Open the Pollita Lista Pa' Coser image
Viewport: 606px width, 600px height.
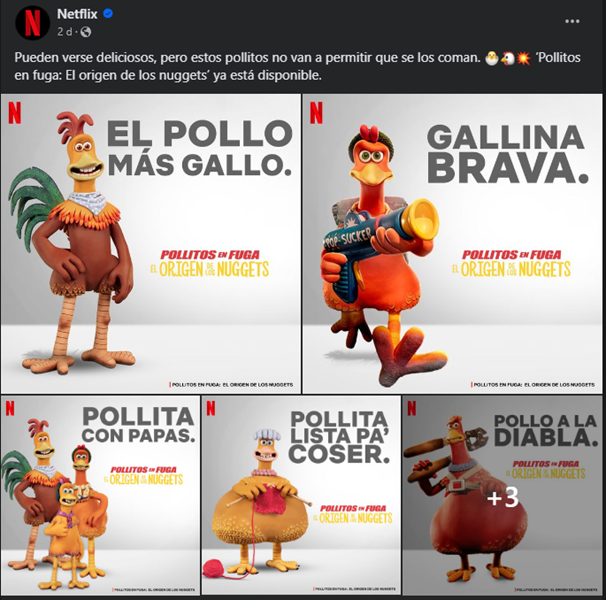(301, 495)
